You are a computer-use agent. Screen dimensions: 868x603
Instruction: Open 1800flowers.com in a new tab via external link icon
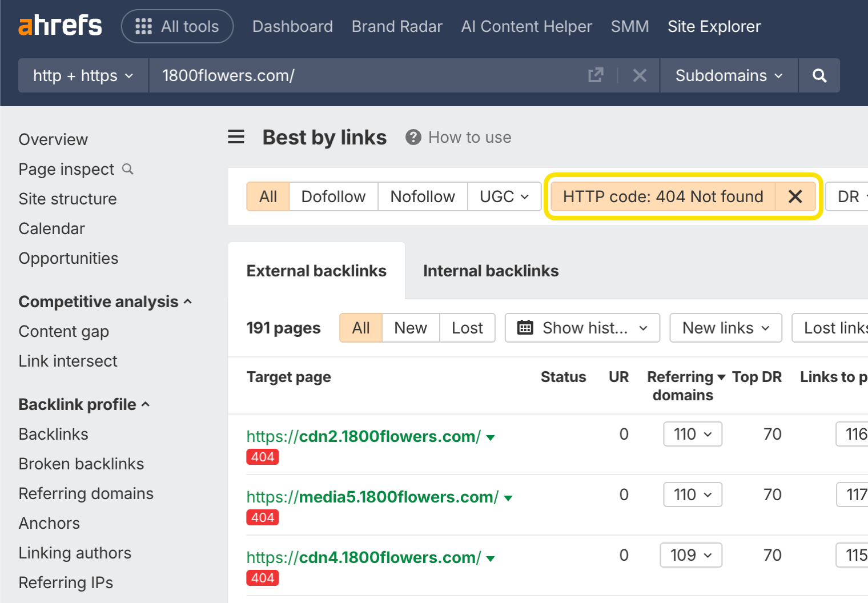596,75
